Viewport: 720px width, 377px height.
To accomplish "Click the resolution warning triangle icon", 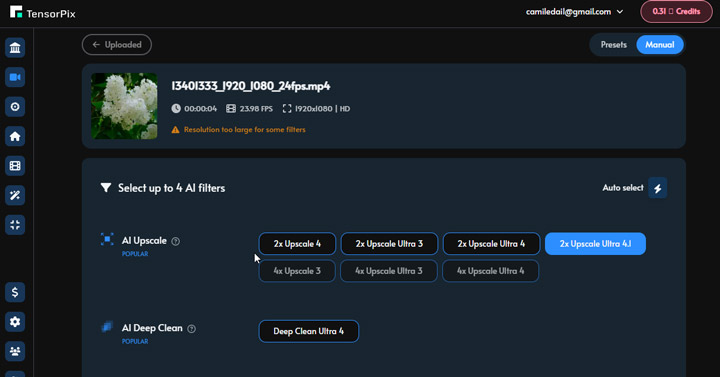I will [x=175, y=130].
